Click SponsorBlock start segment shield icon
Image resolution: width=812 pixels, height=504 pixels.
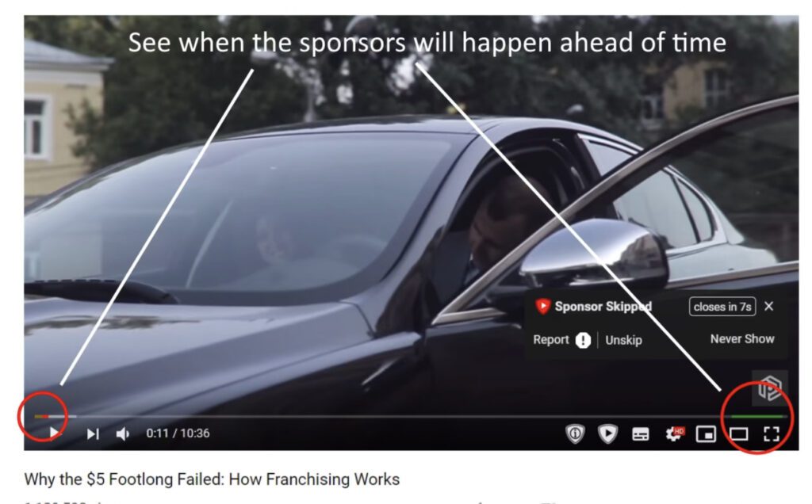[x=607, y=433]
